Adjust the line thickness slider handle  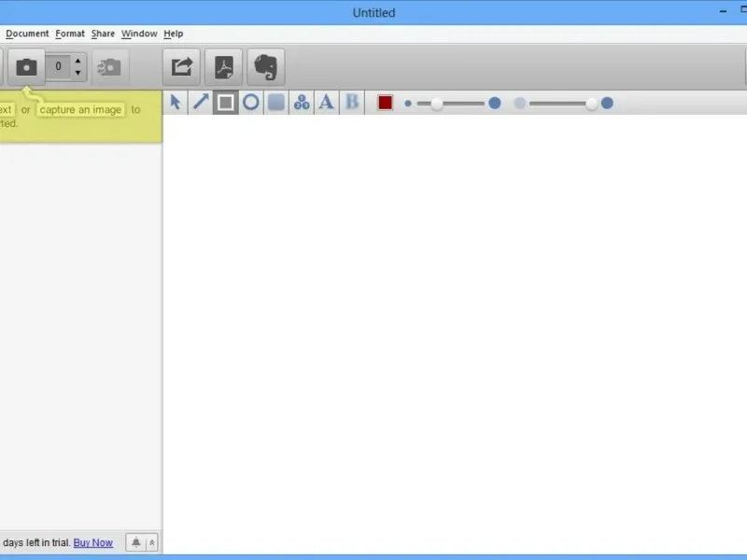[436, 104]
